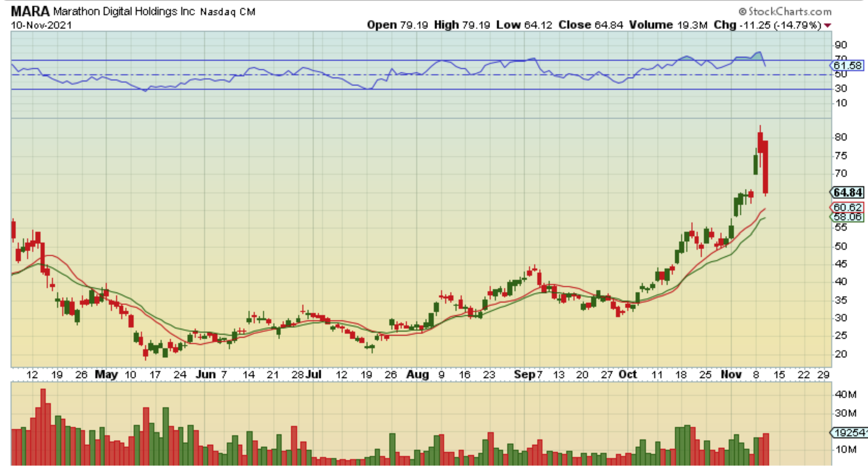The image size is (868, 466).
Task: Click the green 58.06 moving average tag
Action: point(847,217)
